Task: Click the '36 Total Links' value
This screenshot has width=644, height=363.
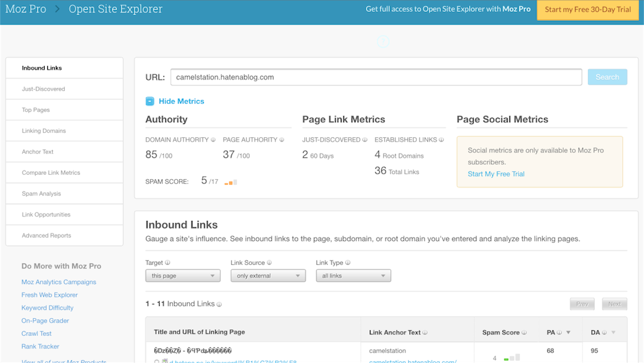Action: click(397, 171)
